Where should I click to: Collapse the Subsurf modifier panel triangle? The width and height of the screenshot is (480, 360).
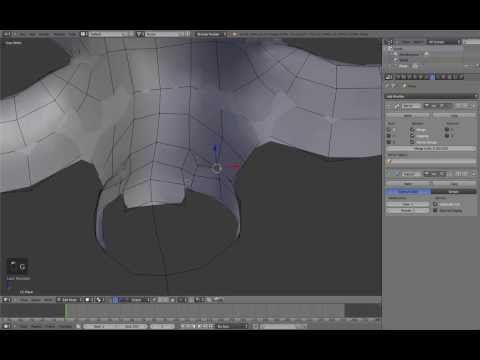coord(388,174)
